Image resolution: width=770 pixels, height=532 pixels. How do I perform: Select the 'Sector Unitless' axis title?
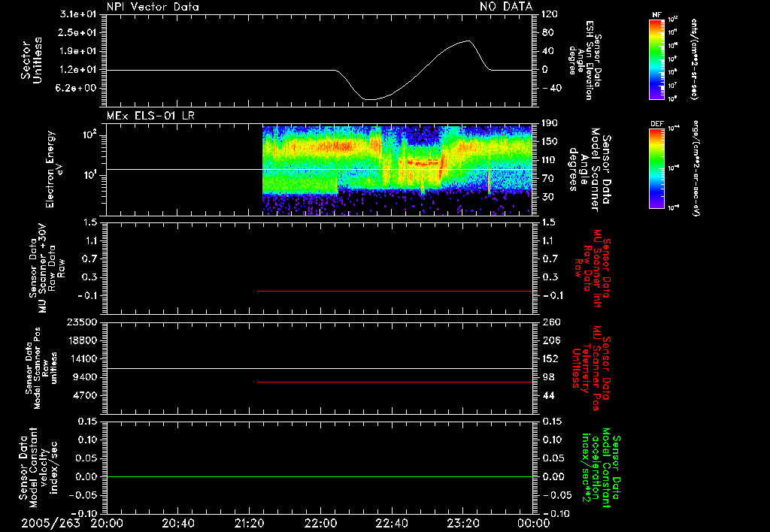pos(32,60)
